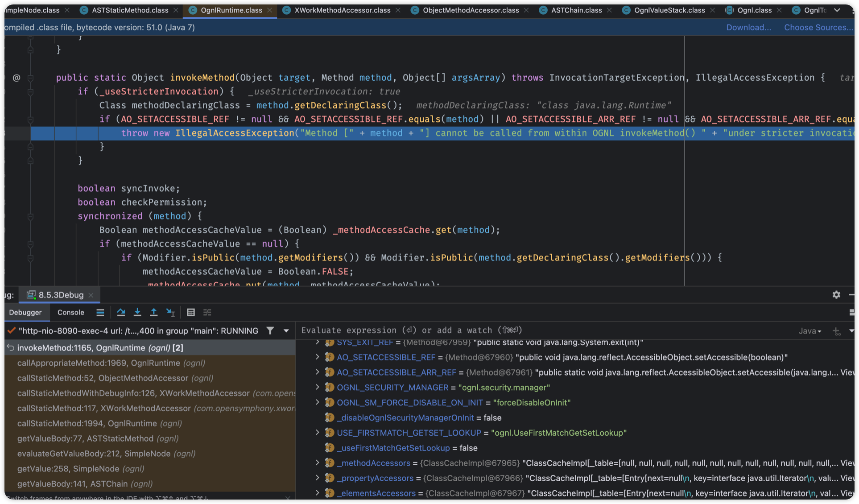The image size is (859, 504).
Task: Open debug panel settings gear
Action: 836,295
